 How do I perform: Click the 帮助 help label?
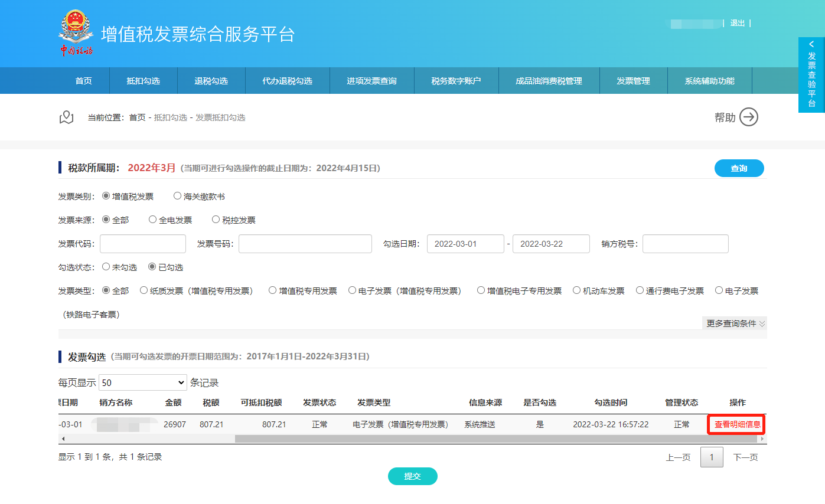(725, 117)
